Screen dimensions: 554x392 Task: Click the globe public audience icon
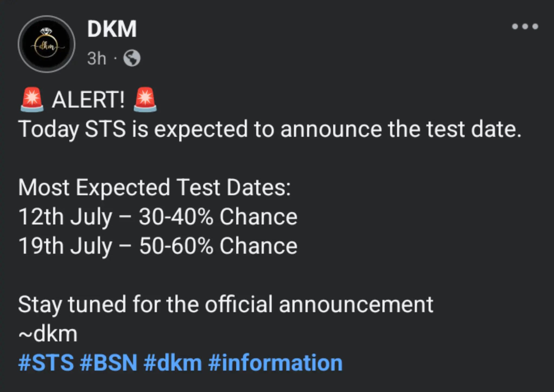click(132, 58)
